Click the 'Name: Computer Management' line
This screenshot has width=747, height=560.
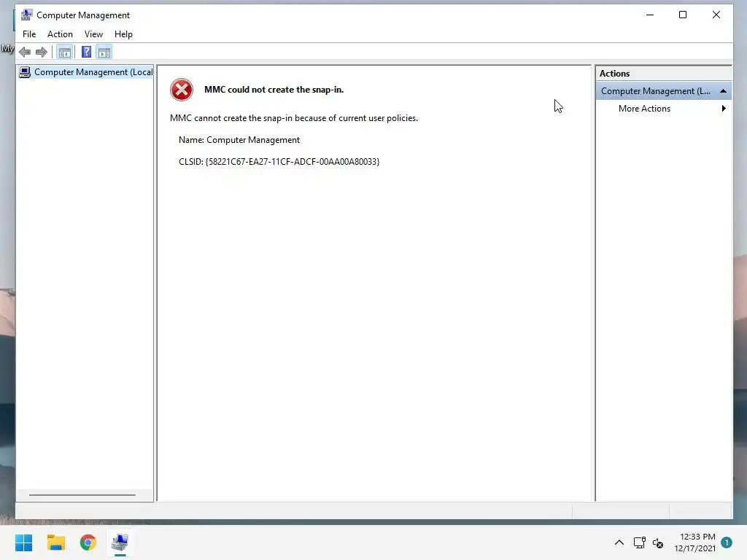pos(239,140)
